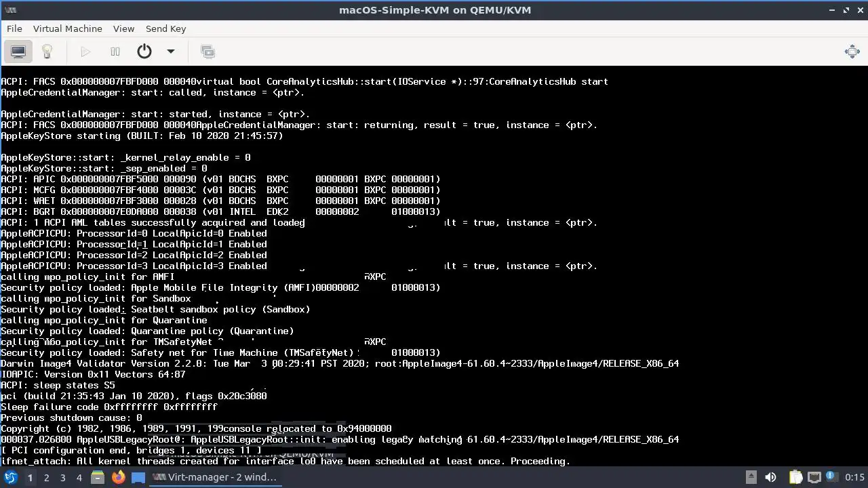Maximize the virt-manager window

pos(846,10)
